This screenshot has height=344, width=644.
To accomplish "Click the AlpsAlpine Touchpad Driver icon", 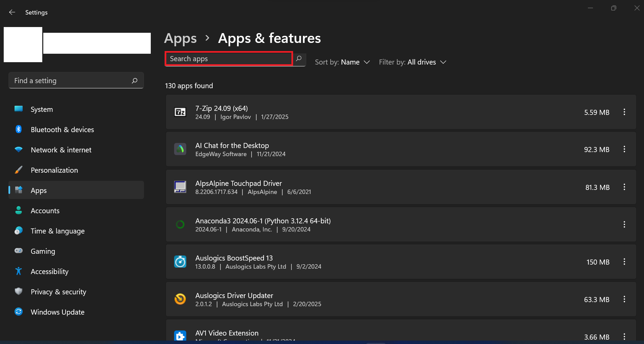I will pos(180,187).
